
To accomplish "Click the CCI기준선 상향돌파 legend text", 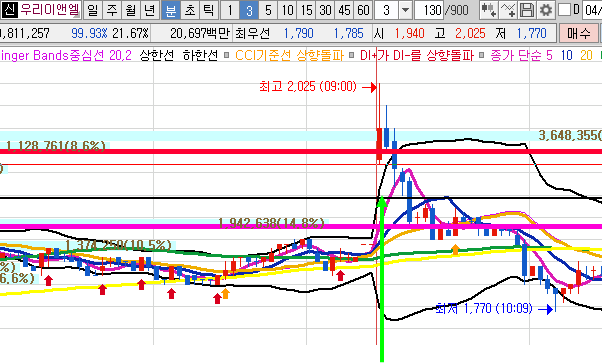I will coord(289,55).
